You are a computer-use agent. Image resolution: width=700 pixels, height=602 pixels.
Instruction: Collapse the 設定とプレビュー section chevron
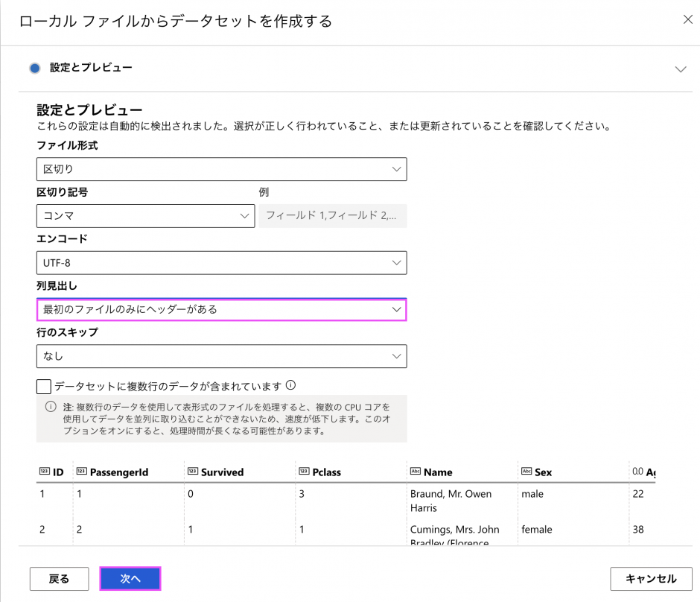tap(681, 69)
